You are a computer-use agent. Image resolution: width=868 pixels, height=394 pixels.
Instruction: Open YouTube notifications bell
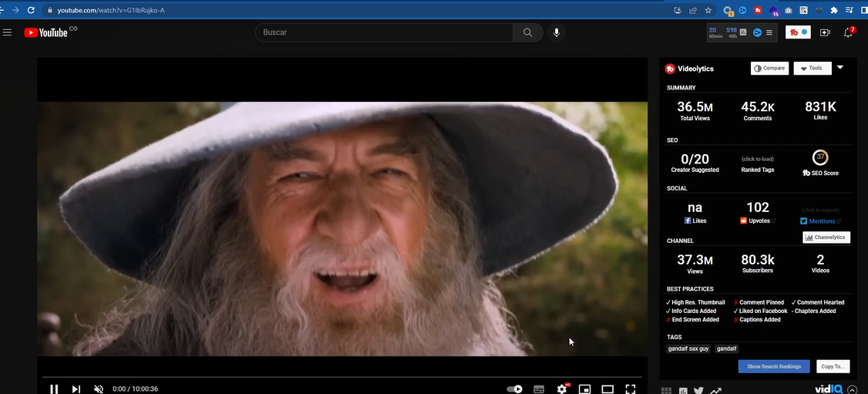pyautogui.click(x=849, y=32)
